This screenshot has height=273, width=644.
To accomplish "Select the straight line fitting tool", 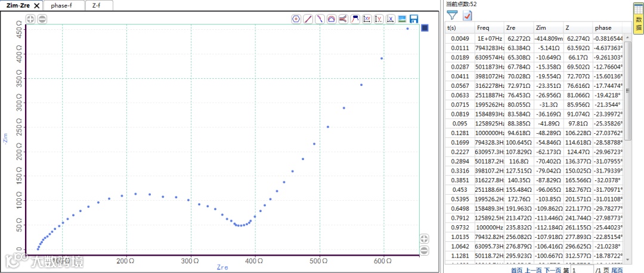I will pos(308,19).
